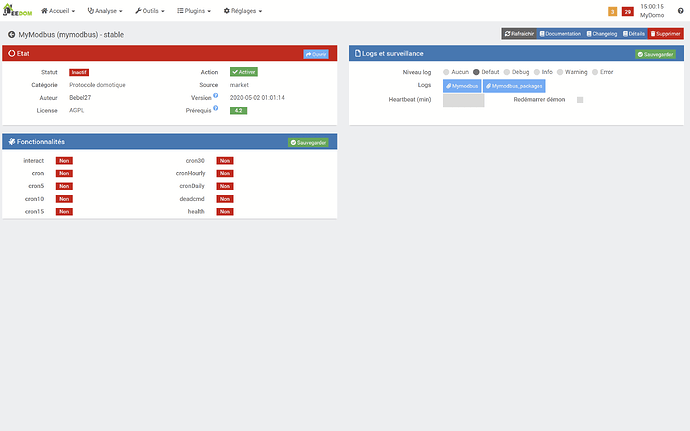Viewport: 690px width, 431px height.
Task: Click the Non badge next to cron15
Action: click(x=64, y=212)
